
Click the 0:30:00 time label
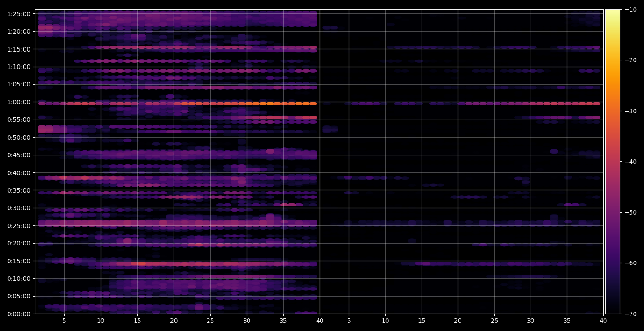pyautogui.click(x=19, y=208)
